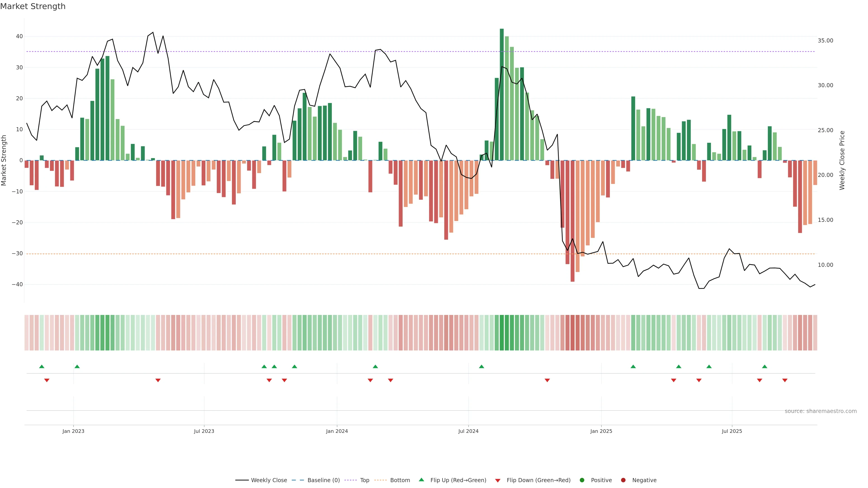
Task: Click Flip Up green triangle legend icon
Action: (421, 480)
